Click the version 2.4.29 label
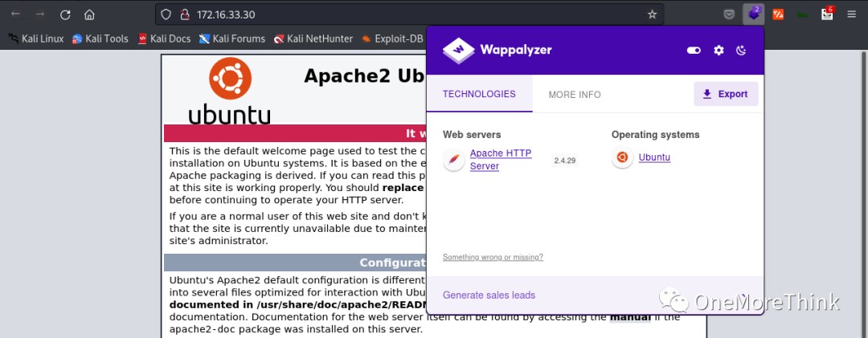 [x=565, y=161]
